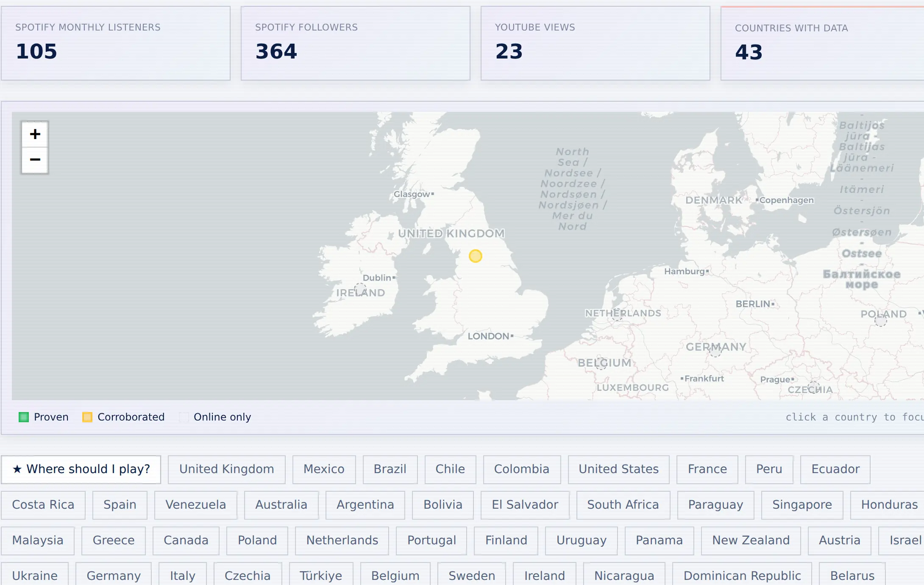Image resolution: width=924 pixels, height=585 pixels.
Task: Click the New Zealand chip
Action: [751, 540]
